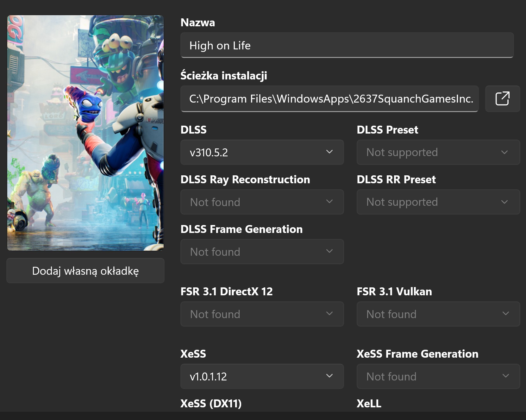Click the DLSS Frame Generation heading text

(x=241, y=229)
